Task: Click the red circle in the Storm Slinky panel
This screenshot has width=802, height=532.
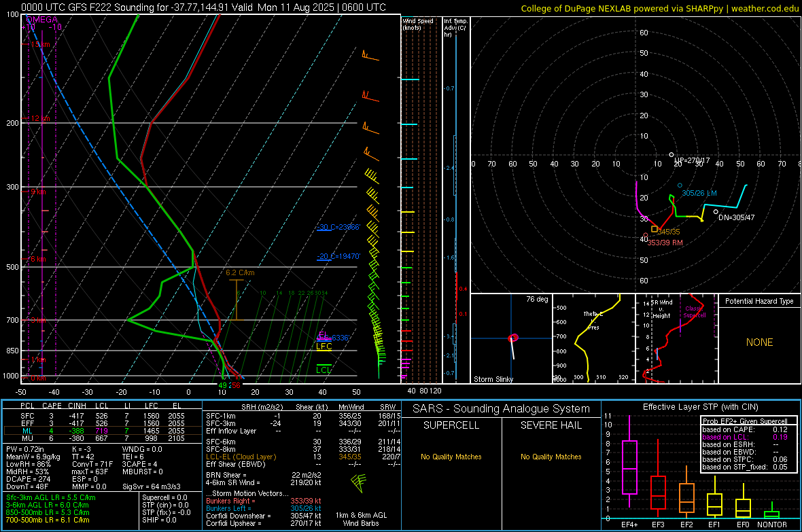Action: (514, 338)
